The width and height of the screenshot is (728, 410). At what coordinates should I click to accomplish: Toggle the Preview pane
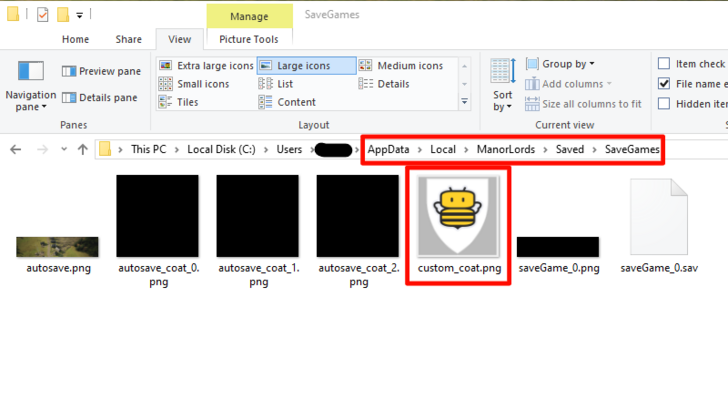[101, 71]
